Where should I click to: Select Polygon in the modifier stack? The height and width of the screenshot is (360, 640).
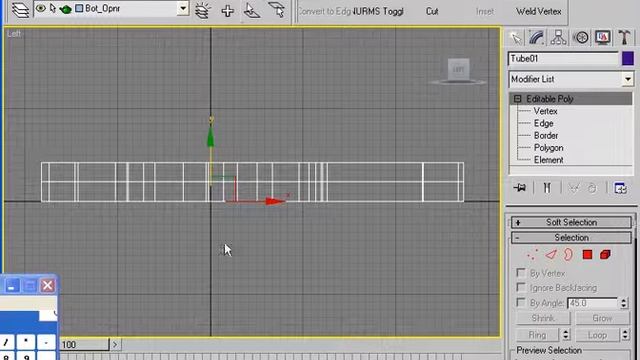click(x=549, y=148)
